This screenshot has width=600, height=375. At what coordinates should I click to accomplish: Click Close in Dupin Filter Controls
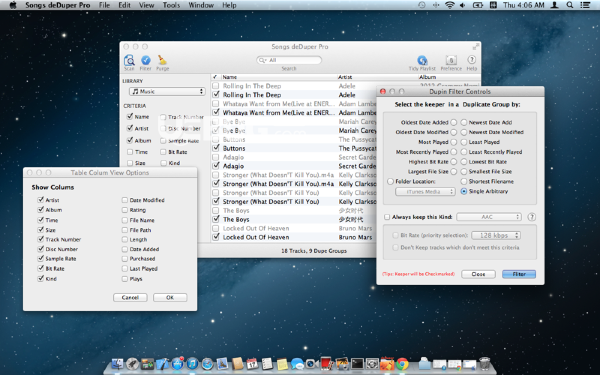[478, 274]
